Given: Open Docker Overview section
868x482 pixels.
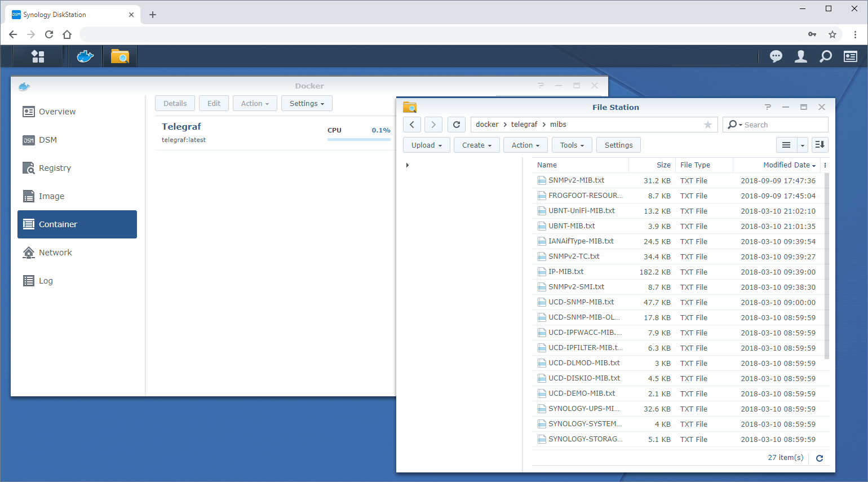Looking at the screenshot, I should pyautogui.click(x=77, y=112).
